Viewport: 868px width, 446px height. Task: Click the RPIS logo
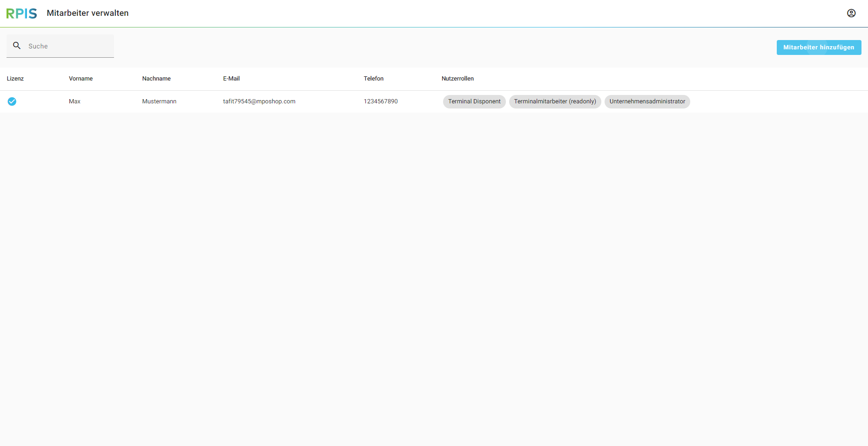[x=21, y=14]
